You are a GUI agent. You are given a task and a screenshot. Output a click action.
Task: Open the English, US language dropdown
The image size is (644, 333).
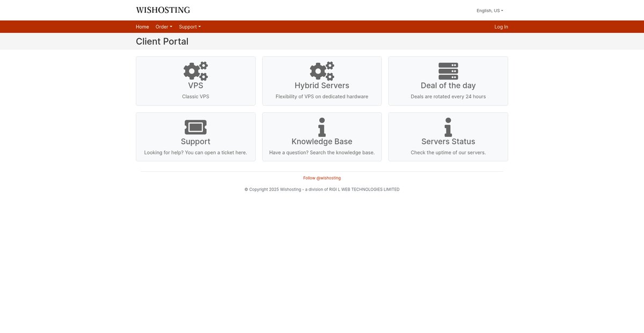click(x=490, y=10)
